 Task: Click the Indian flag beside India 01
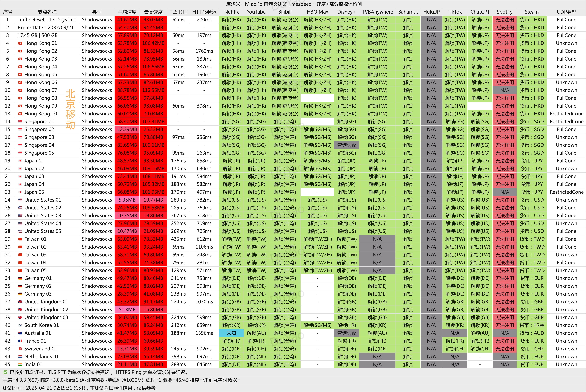(x=20, y=364)
